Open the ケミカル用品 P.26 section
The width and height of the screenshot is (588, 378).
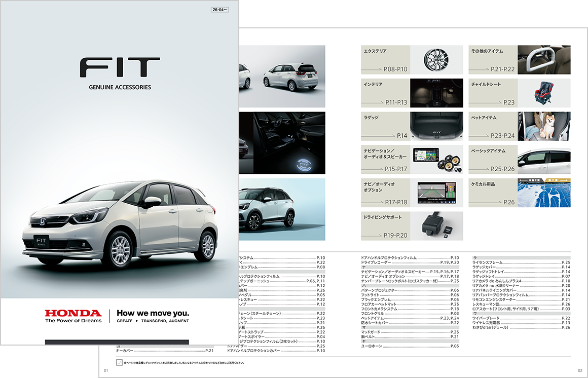point(493,193)
